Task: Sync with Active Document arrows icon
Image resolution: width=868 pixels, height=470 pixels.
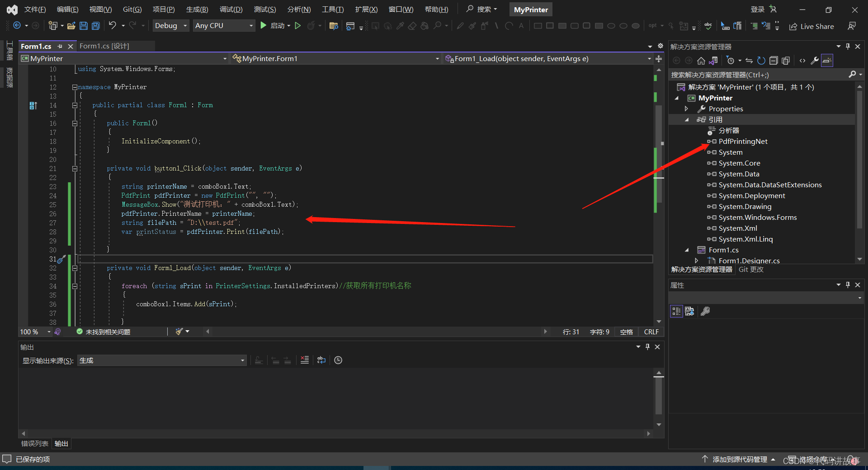Action: 749,61
